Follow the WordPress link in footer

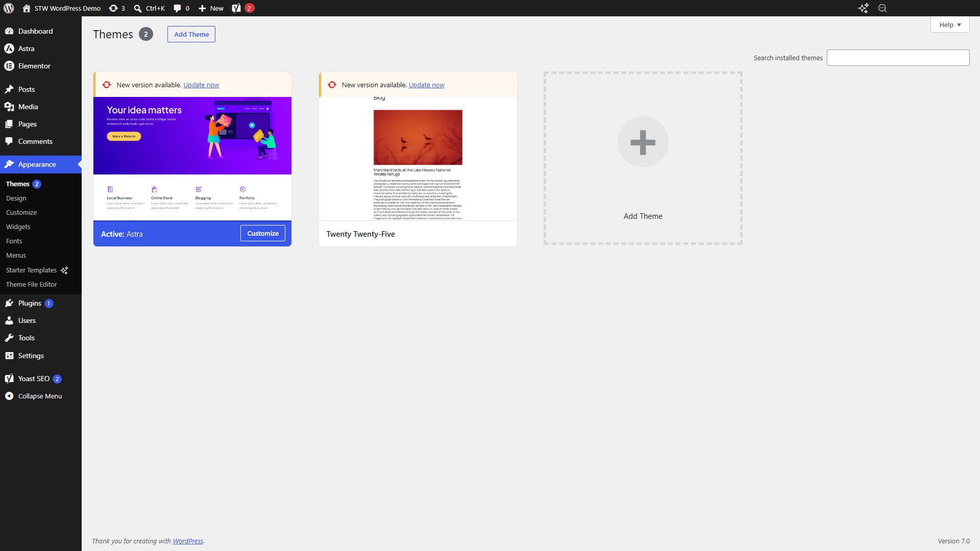[x=188, y=541]
